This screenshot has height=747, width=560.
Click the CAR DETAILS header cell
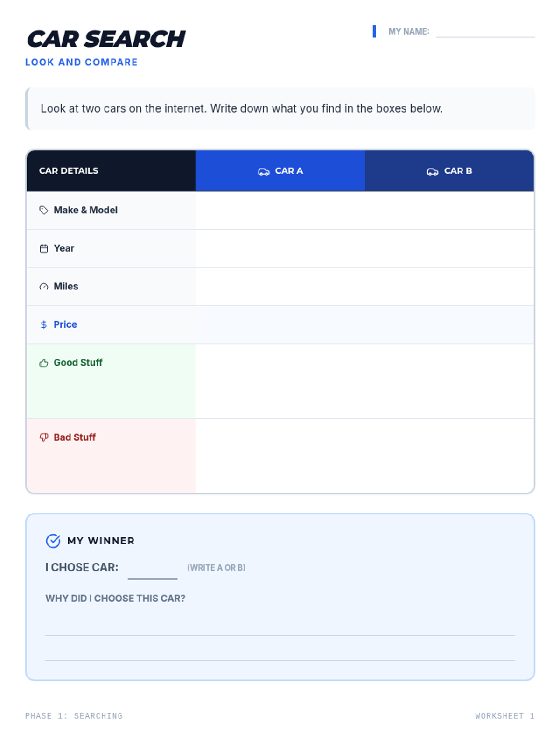point(111,171)
